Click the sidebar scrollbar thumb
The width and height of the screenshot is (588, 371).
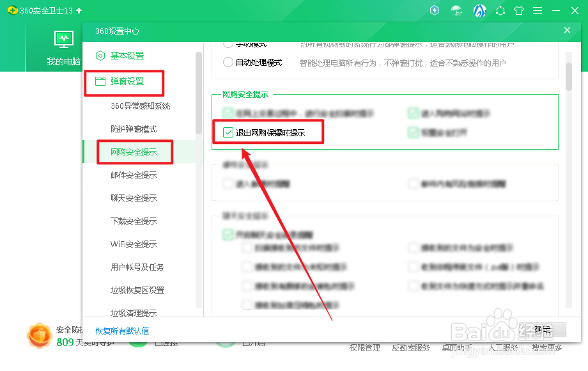[x=198, y=93]
